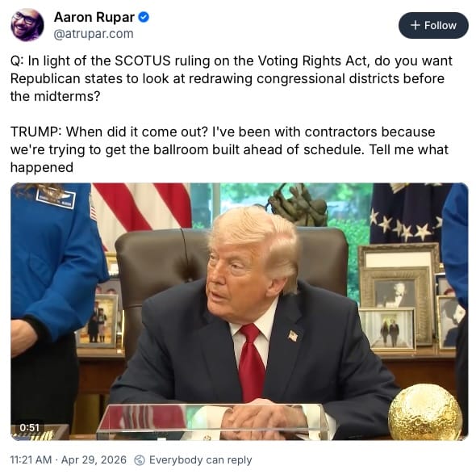Click the blue verified checkmark badge
This screenshot has width=476, height=474.
[x=144, y=17]
